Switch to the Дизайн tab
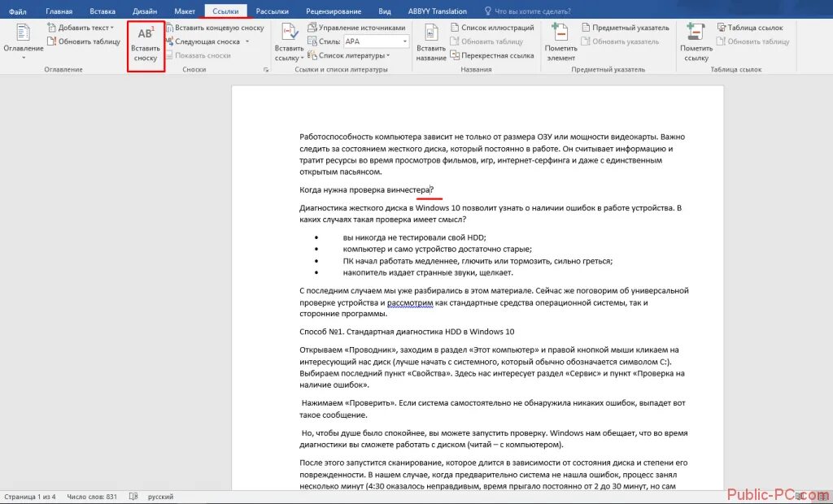 pos(145,11)
